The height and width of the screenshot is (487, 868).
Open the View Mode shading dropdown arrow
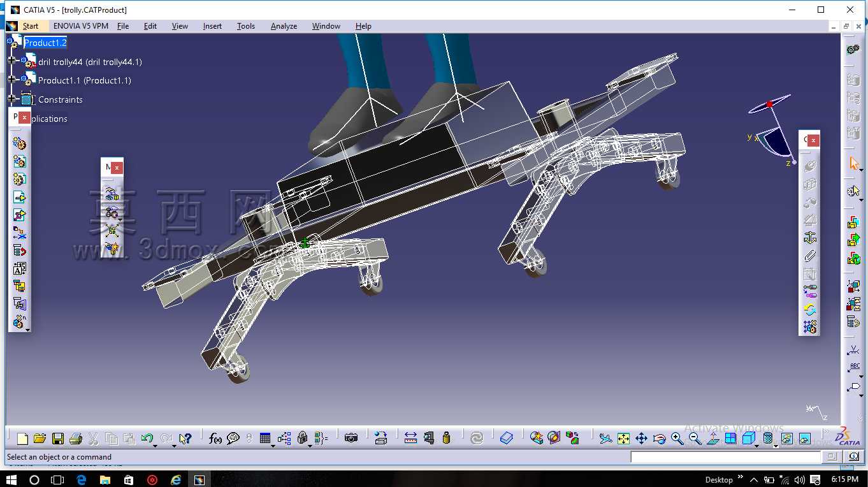[x=776, y=445]
